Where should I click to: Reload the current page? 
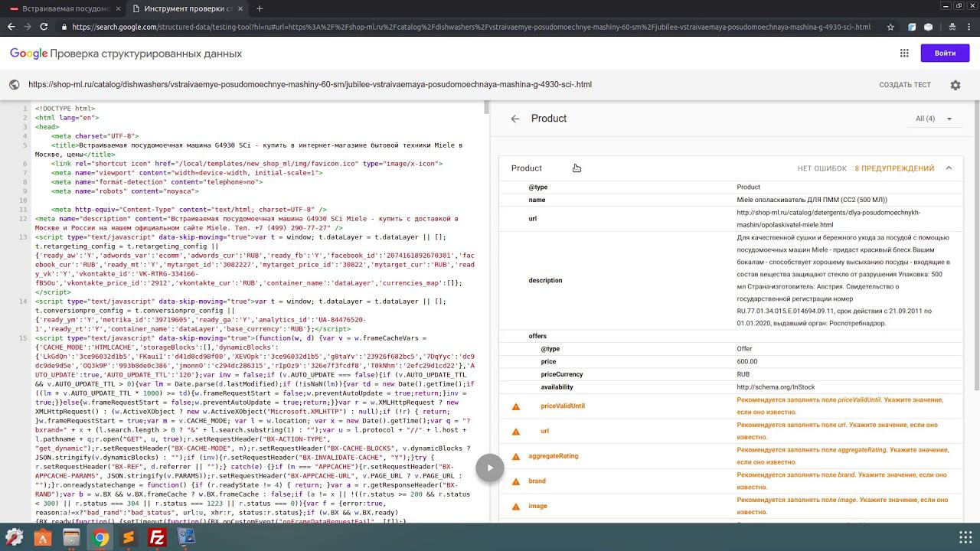44,27
